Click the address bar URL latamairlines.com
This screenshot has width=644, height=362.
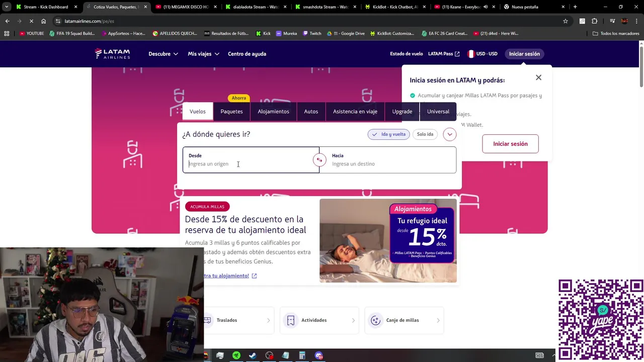[90, 21]
